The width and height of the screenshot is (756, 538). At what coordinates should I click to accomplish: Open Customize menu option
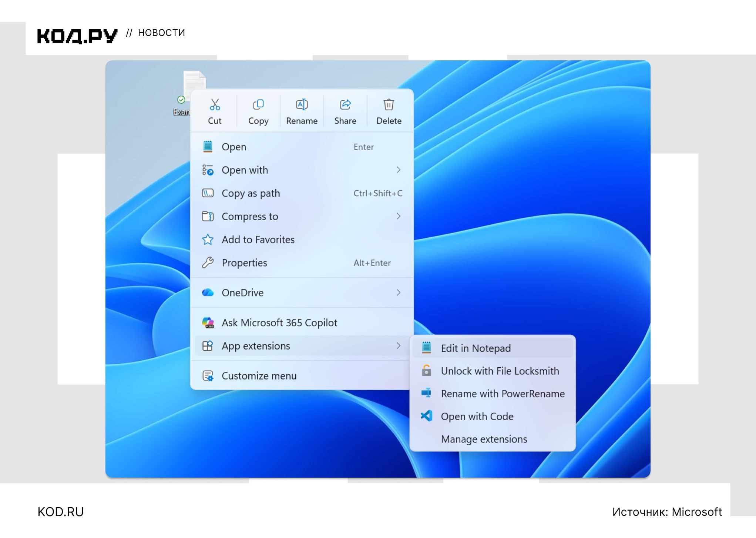(x=302, y=376)
